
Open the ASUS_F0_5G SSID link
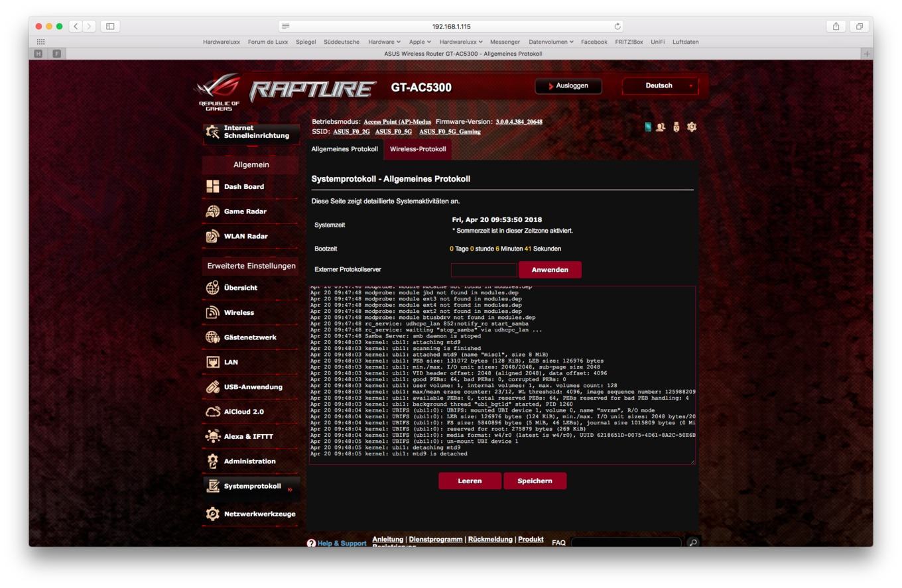393,132
